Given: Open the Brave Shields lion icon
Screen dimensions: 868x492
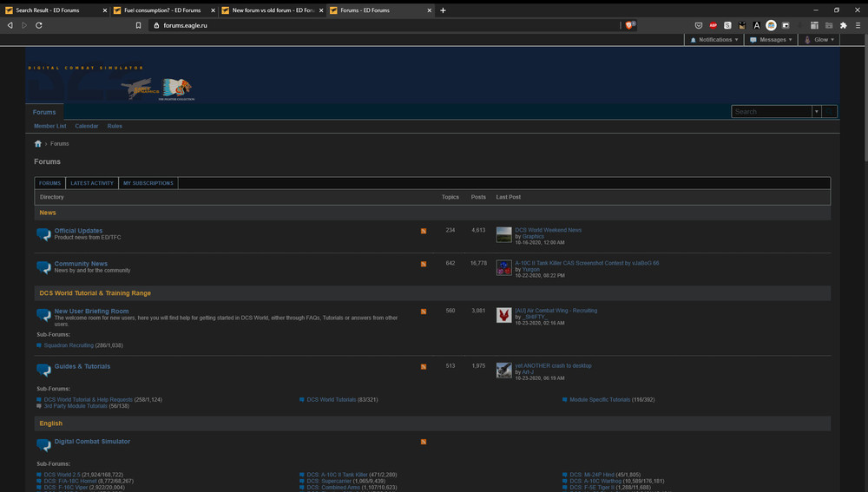Looking at the screenshot, I should tap(629, 25).
